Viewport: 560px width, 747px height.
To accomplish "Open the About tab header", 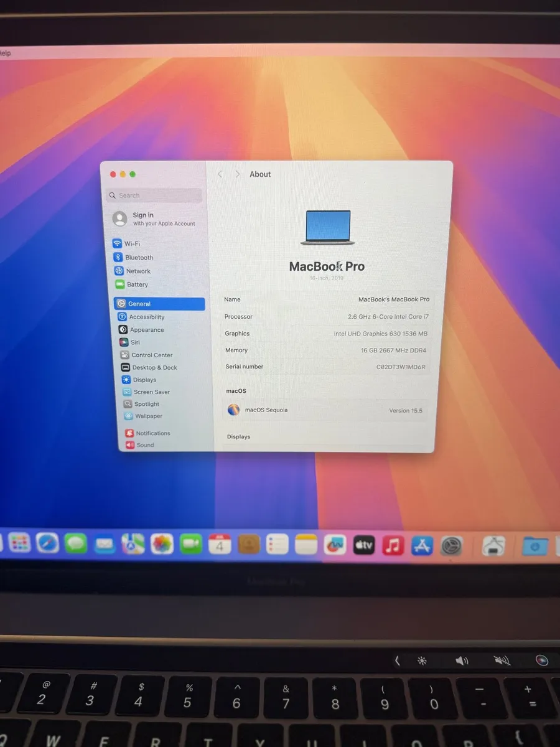I will pos(260,174).
